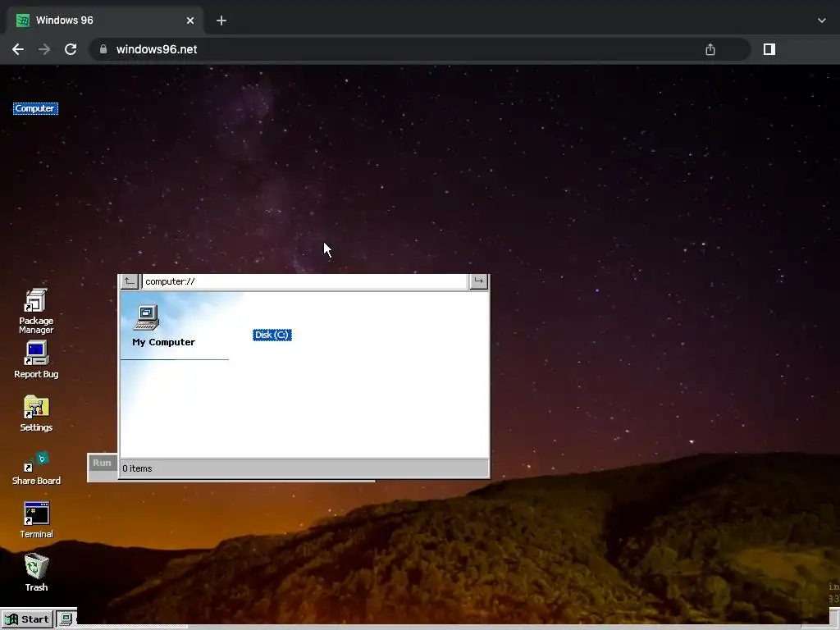Select Disk (C:) in the explorer window

[x=272, y=335]
